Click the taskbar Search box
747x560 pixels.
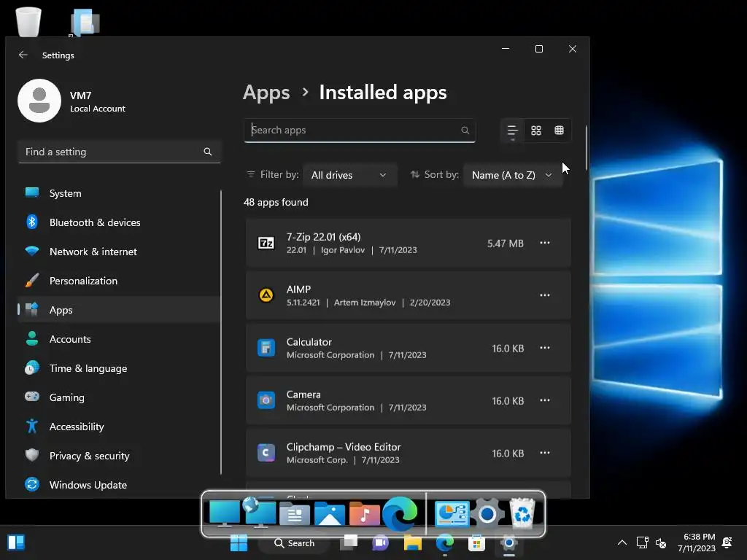pyautogui.click(x=294, y=542)
